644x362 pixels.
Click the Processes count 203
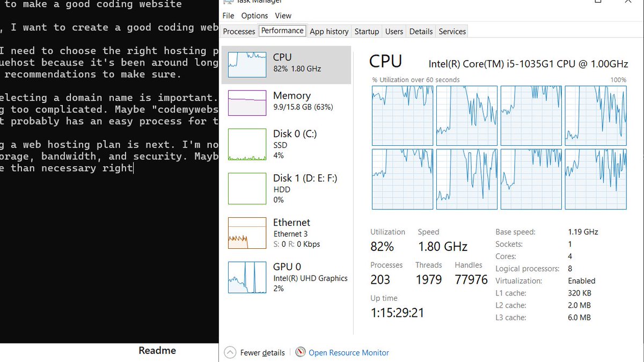[x=380, y=279]
